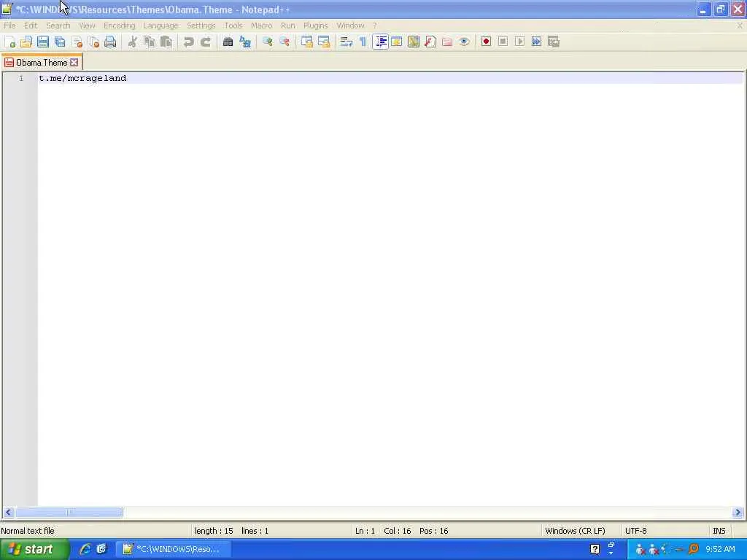Image resolution: width=747 pixels, height=560 pixels.
Task: Click the Notepad++ taskbar button
Action: (174, 550)
